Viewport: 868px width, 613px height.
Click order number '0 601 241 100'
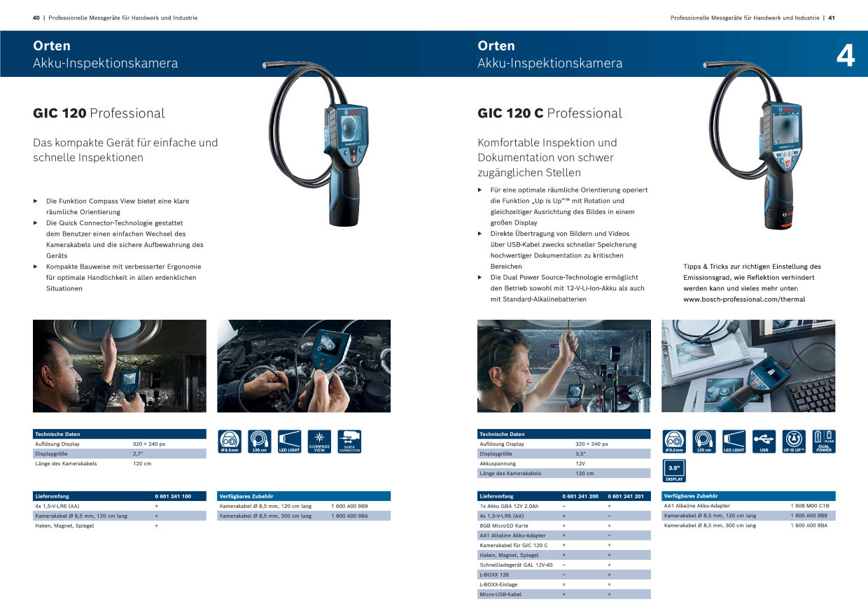click(173, 496)
